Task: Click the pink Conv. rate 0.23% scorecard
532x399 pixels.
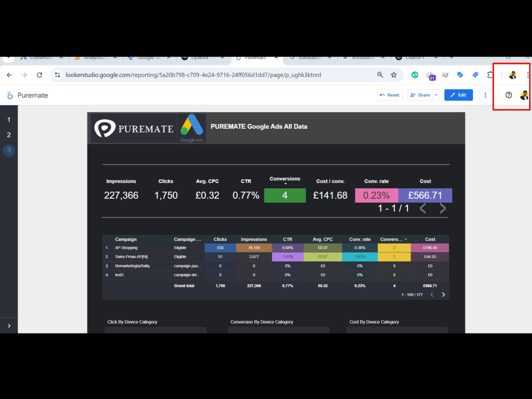Action: pyautogui.click(x=376, y=195)
